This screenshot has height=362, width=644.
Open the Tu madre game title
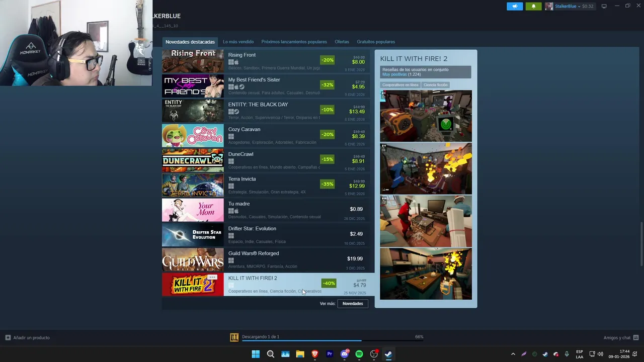(239, 204)
